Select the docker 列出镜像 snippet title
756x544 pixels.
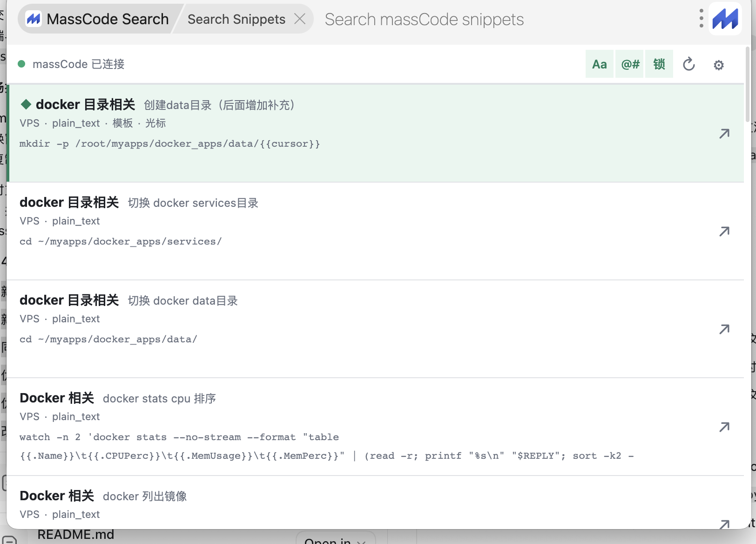tap(145, 496)
